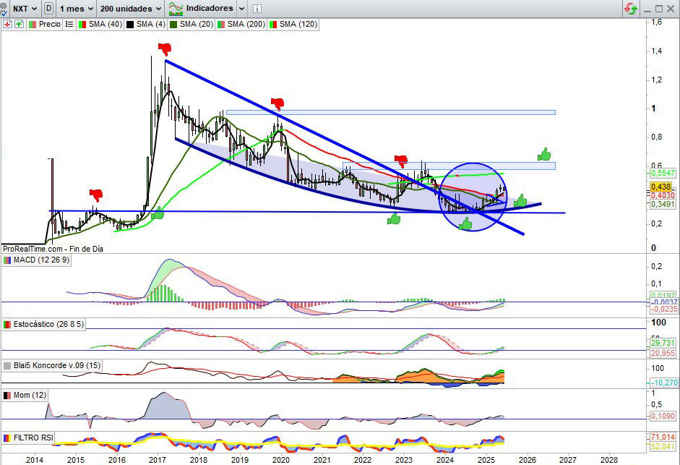Screen dimensions: 680x465
Task: Click the 1,4 label on the price axis
Action: (657, 51)
